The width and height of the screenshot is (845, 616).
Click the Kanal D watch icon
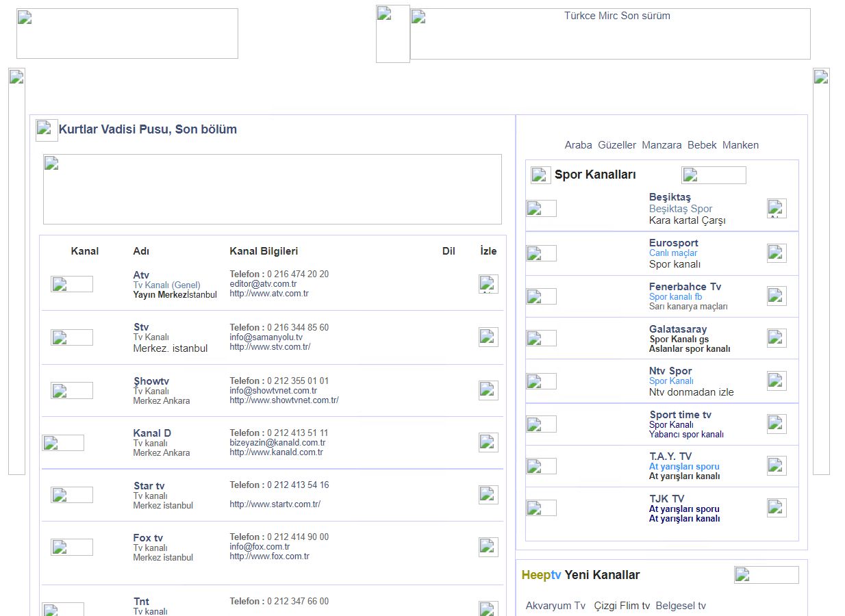[x=488, y=442]
